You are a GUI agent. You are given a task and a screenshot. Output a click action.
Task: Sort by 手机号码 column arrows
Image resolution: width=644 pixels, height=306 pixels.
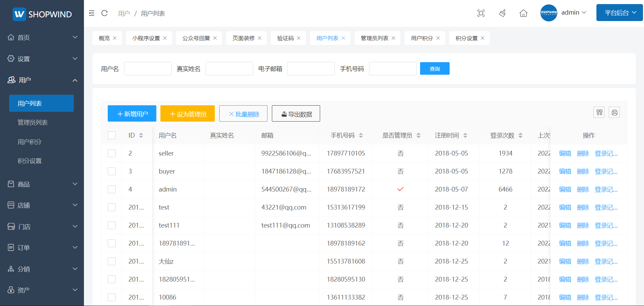tap(361, 136)
